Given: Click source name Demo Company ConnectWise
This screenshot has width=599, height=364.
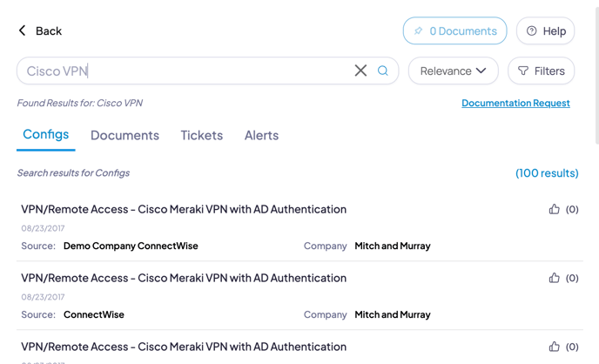Looking at the screenshot, I should coord(131,246).
